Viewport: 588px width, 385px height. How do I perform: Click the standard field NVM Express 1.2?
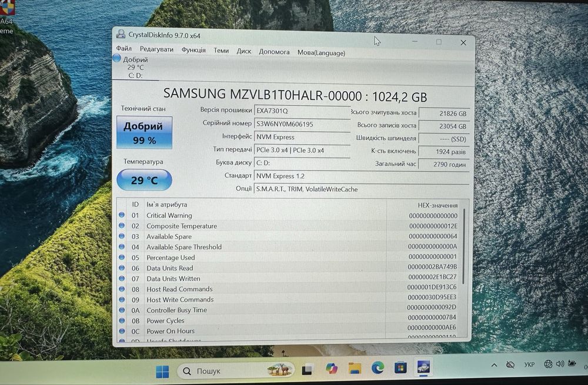click(362, 176)
